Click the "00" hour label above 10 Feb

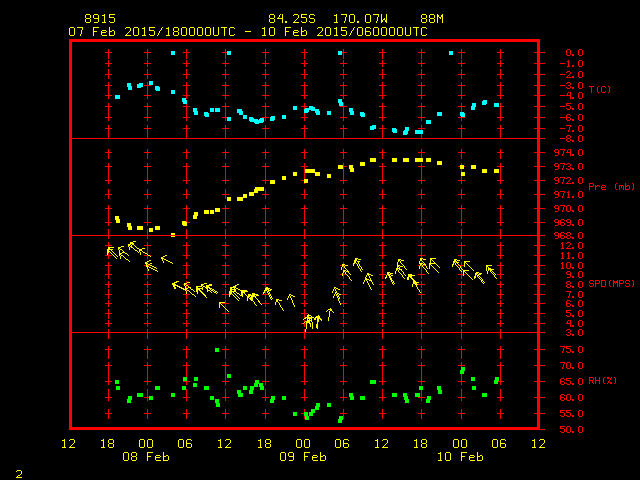[460, 444]
